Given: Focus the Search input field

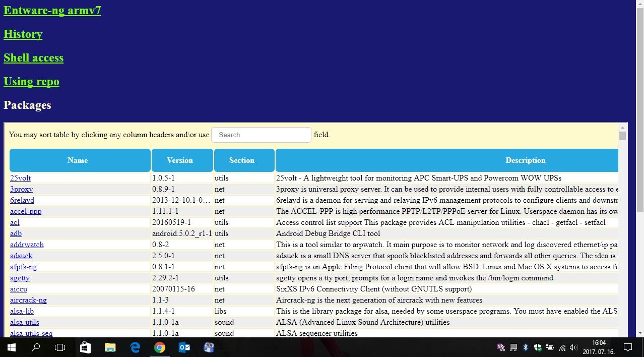Looking at the screenshot, I should pos(261,135).
